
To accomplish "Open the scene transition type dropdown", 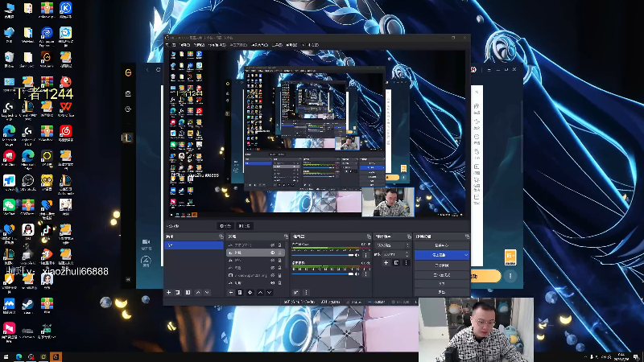I will [393, 245].
